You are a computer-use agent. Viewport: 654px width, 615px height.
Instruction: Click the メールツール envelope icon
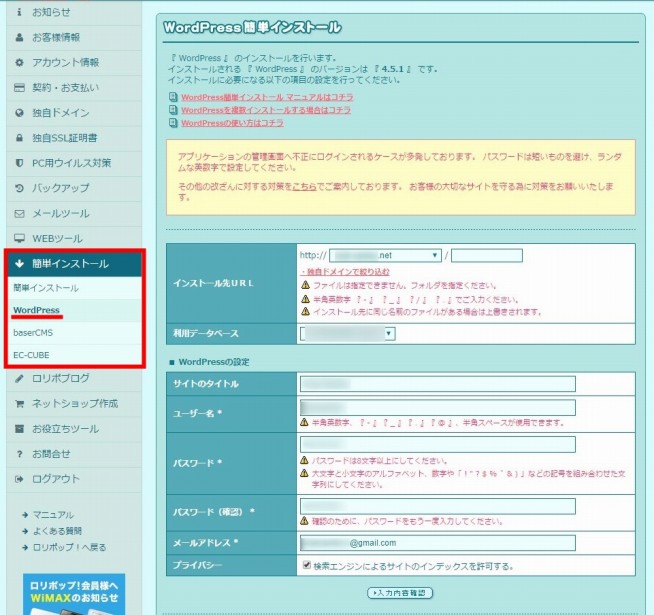(x=20, y=213)
